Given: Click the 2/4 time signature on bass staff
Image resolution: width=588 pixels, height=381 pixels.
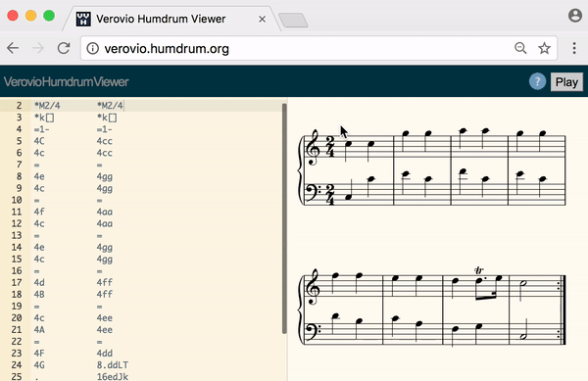Looking at the screenshot, I should coord(330,195).
